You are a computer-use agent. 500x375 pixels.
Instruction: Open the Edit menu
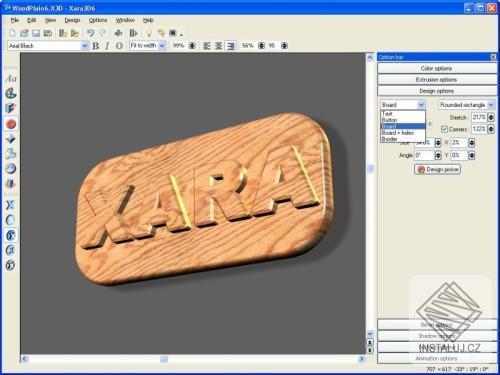point(31,20)
